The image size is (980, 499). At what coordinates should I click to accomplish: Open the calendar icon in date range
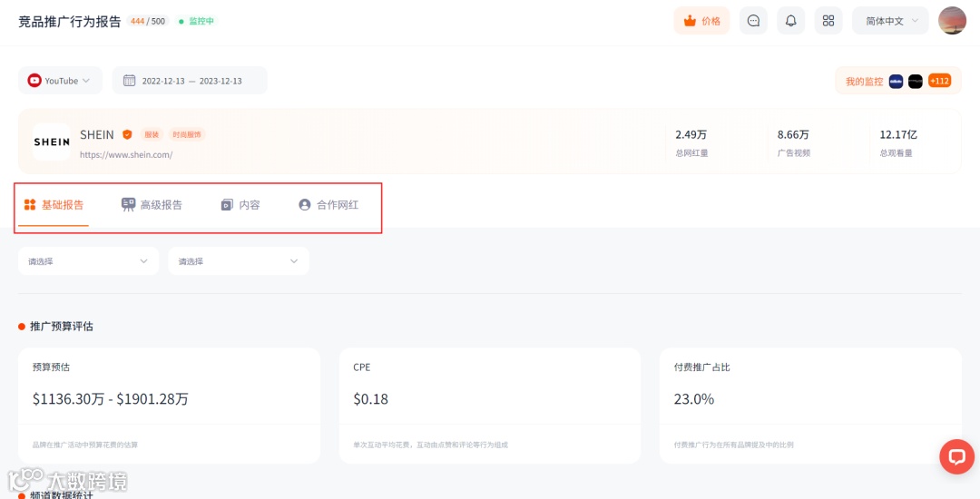click(130, 81)
